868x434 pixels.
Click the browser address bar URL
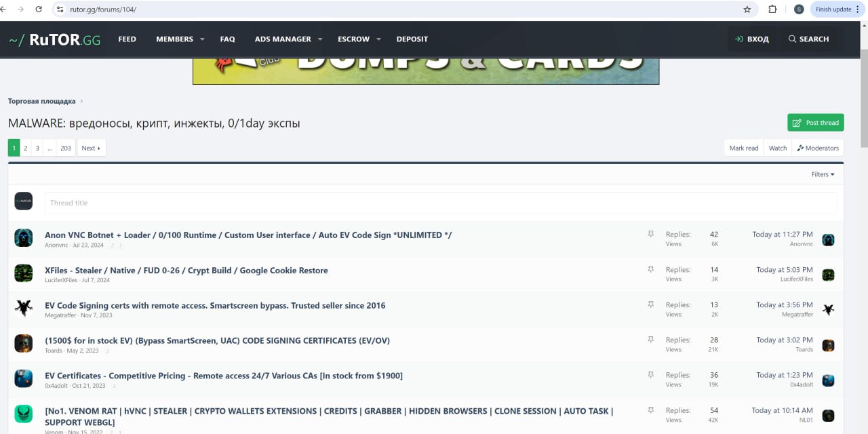(x=103, y=9)
